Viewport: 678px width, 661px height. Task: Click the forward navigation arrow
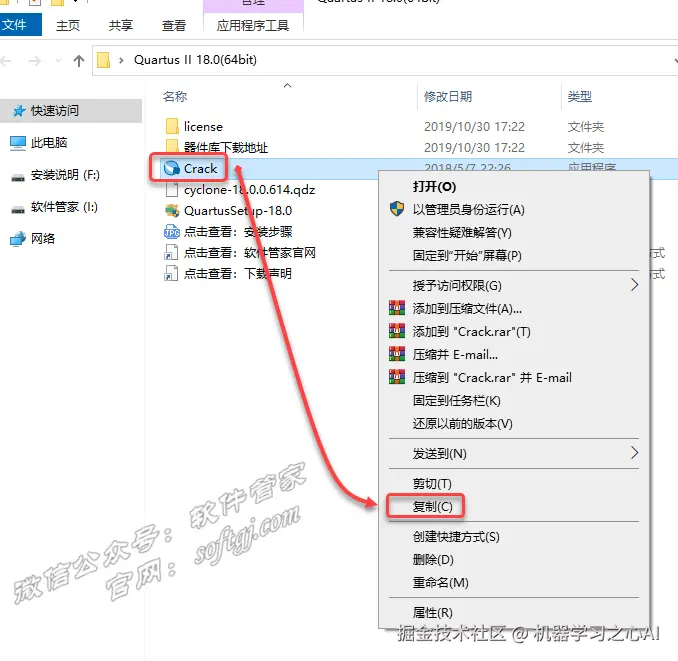point(35,61)
